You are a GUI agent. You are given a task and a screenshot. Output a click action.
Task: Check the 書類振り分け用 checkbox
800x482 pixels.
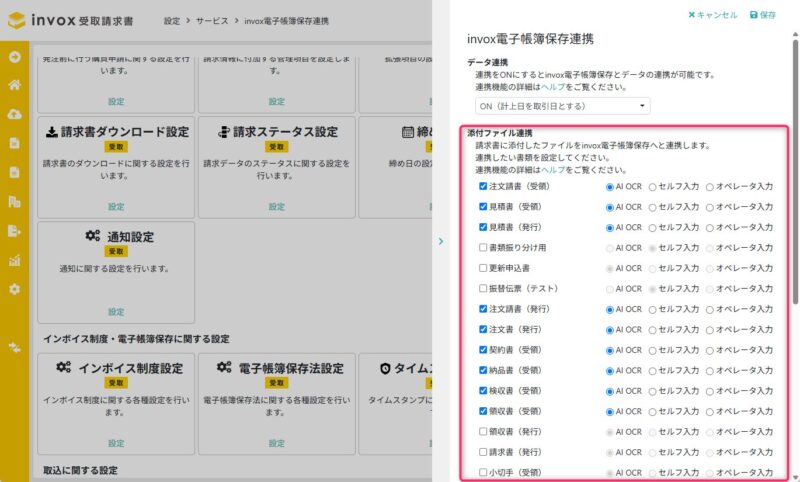point(483,247)
